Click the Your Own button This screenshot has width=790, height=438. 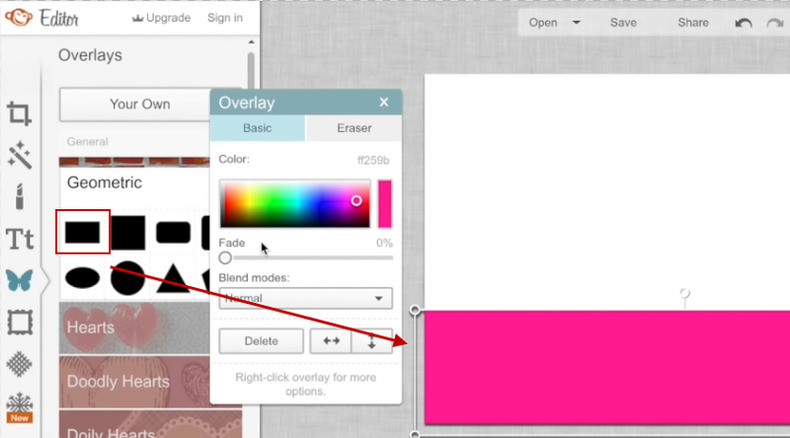(140, 104)
